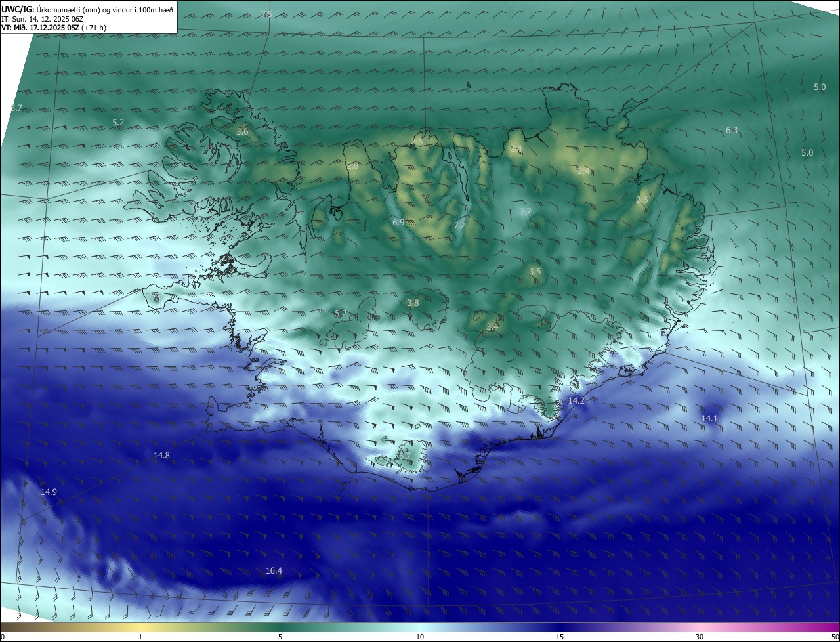Select the '50' tick on the color scale
The image size is (840, 642).
(x=835, y=637)
